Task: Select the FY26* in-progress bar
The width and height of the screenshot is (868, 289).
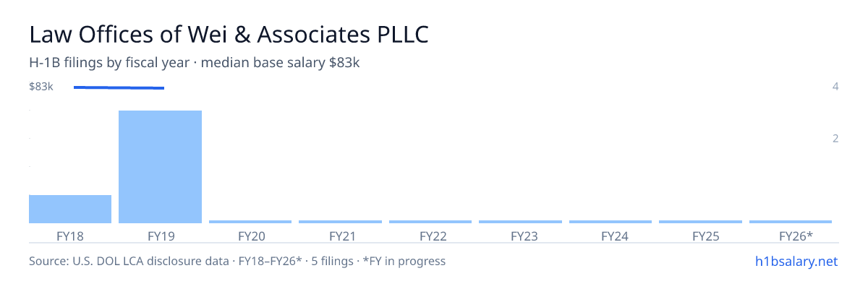Action: click(x=791, y=222)
